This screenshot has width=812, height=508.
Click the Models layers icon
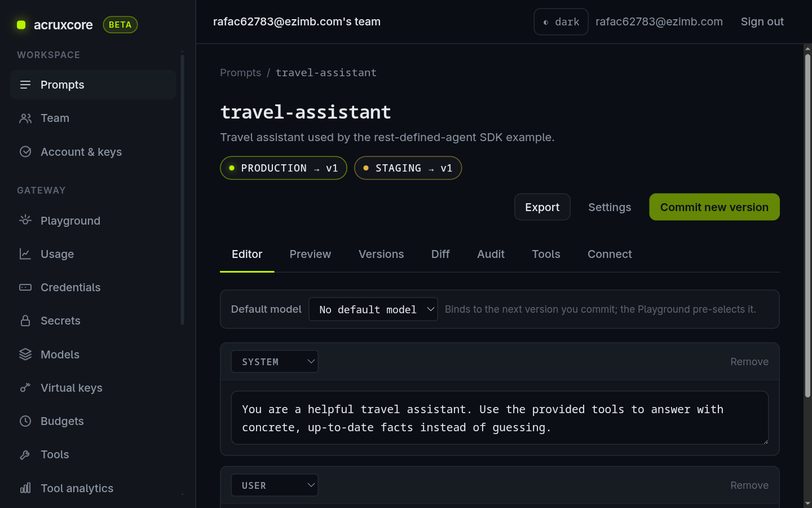pos(25,354)
